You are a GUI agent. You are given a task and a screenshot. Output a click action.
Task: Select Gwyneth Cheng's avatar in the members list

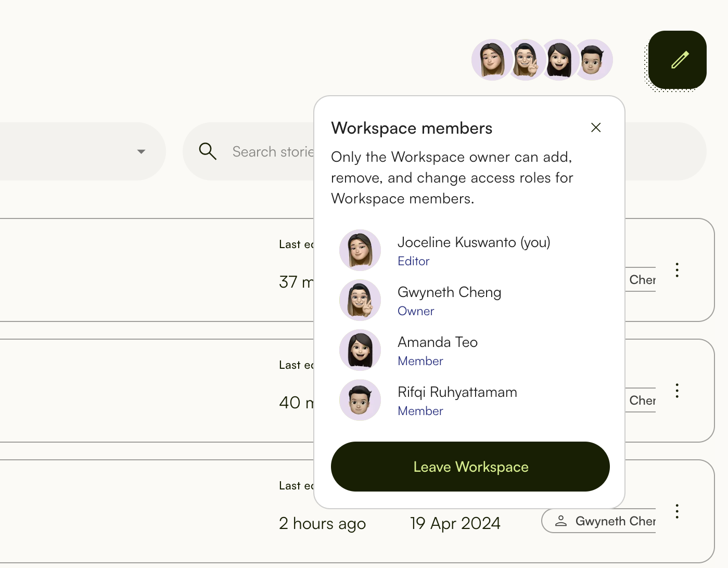pyautogui.click(x=360, y=300)
